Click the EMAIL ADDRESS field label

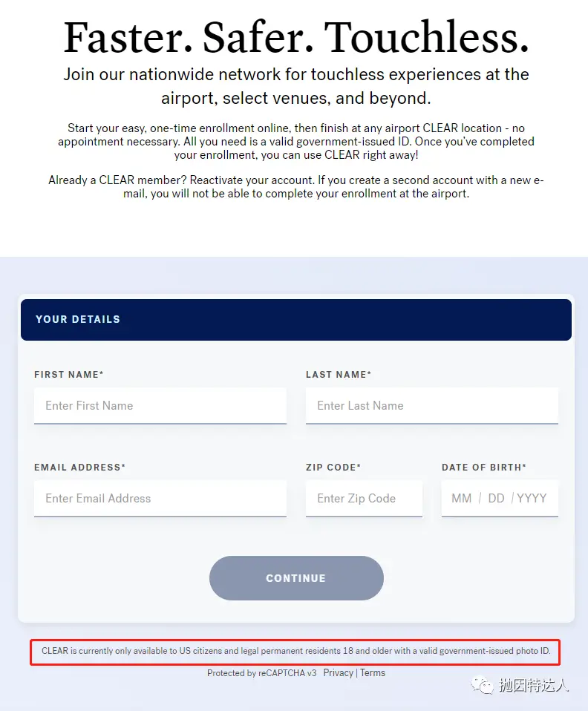coord(80,467)
